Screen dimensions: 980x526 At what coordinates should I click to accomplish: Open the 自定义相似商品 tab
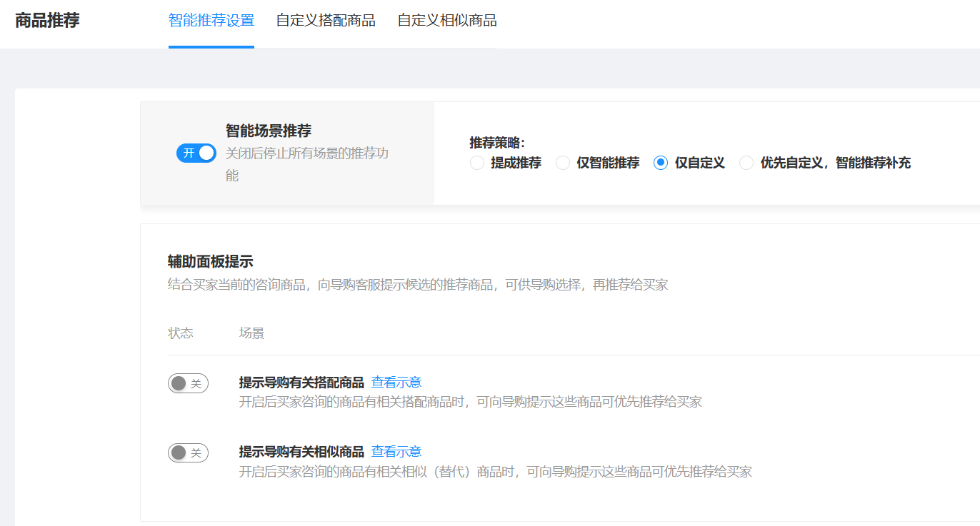[447, 21]
